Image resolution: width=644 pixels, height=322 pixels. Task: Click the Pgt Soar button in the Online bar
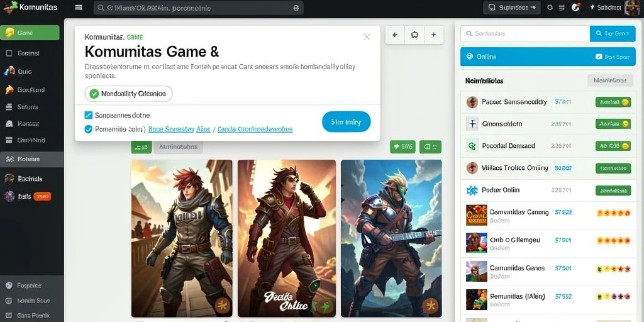(x=613, y=57)
